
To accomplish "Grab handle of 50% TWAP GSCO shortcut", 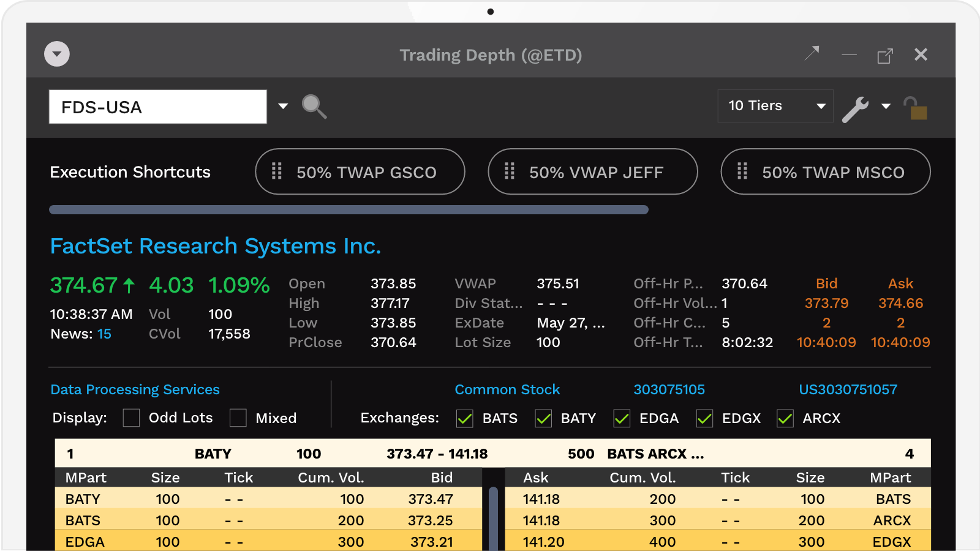I will pyautogui.click(x=277, y=171).
